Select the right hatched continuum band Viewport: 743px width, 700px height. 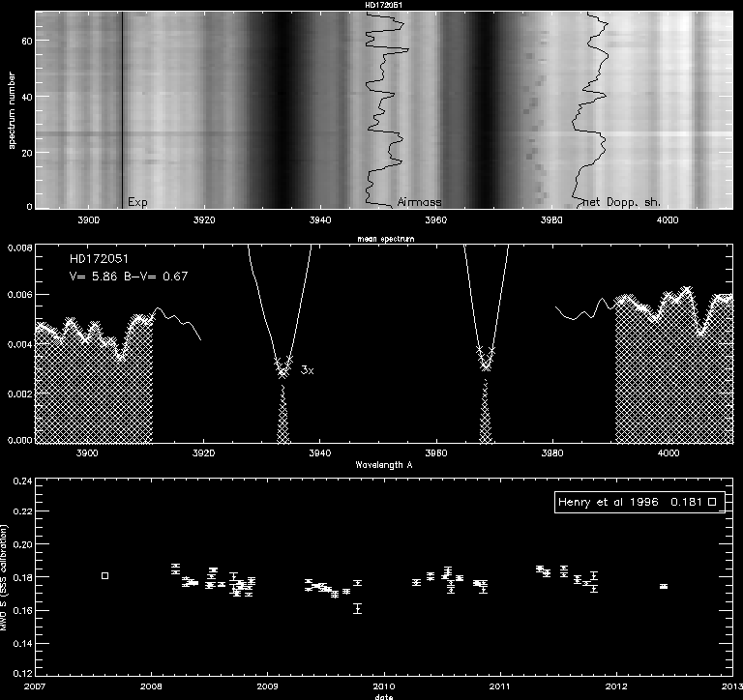click(673, 377)
